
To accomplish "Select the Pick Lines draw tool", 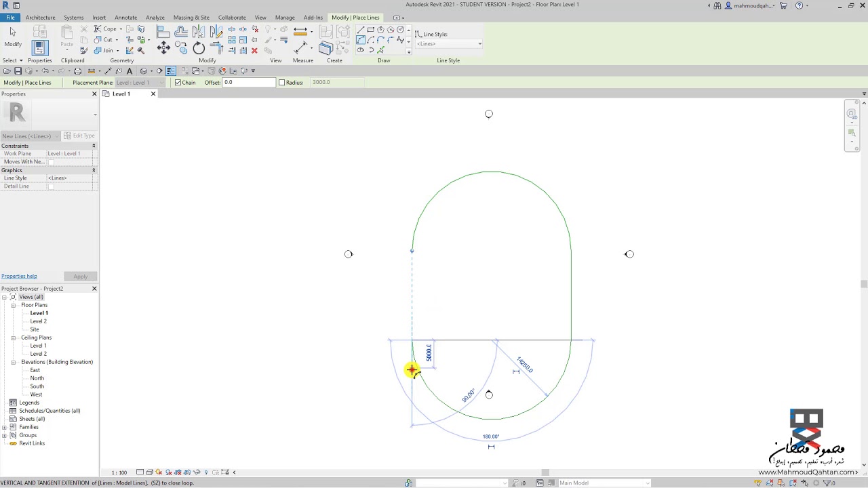I will (380, 50).
